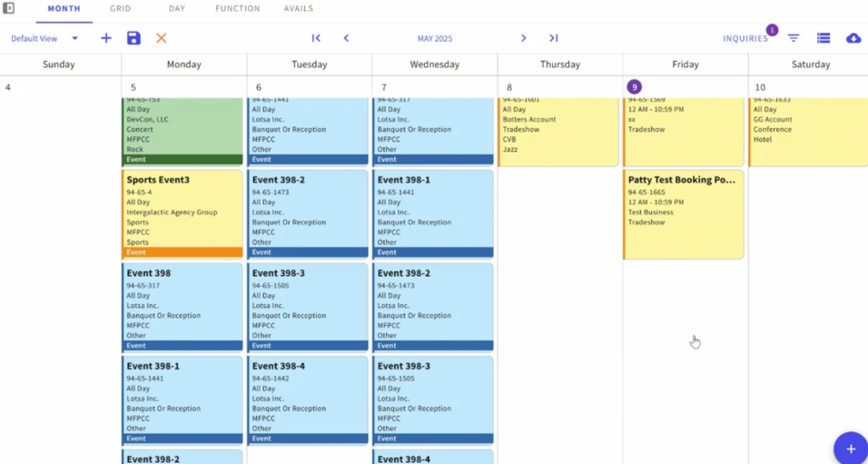
Task: Open Wednesday's Event 398-2 card
Action: [x=433, y=307]
